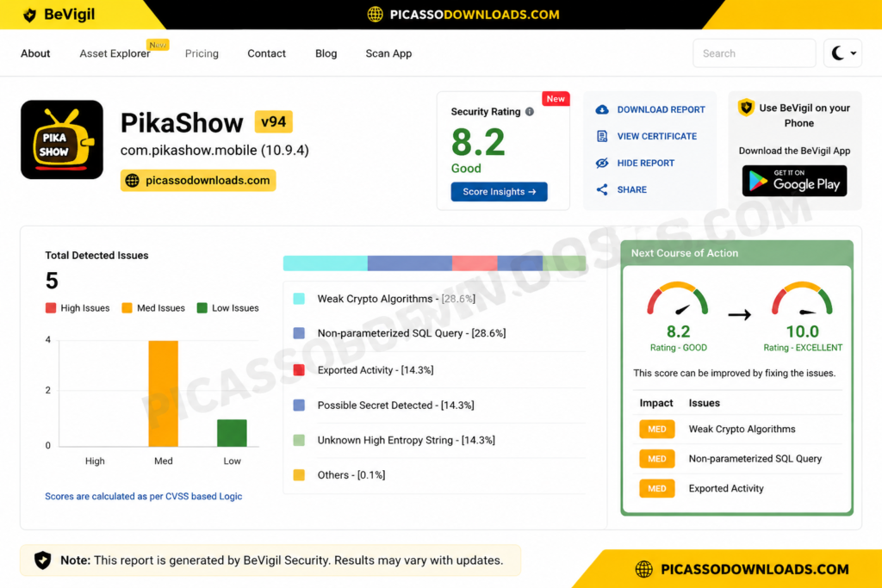
Task: Navigate to the Blog
Action: tap(326, 53)
